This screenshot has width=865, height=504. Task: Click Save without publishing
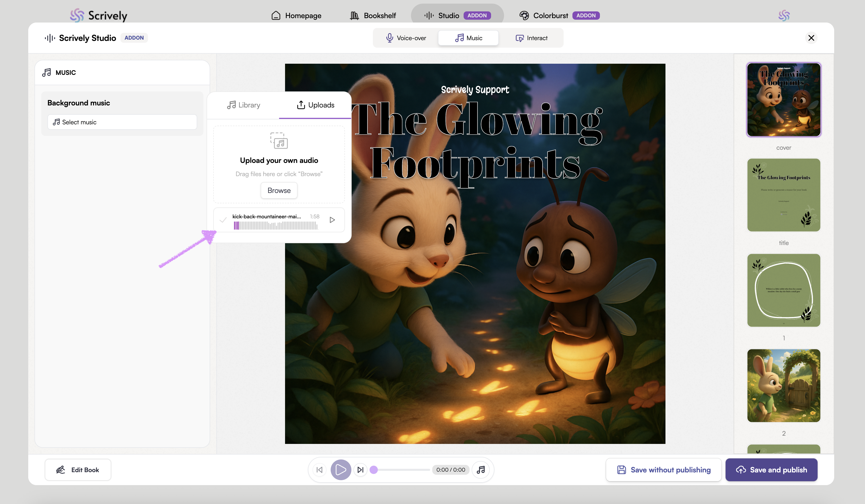pos(663,470)
